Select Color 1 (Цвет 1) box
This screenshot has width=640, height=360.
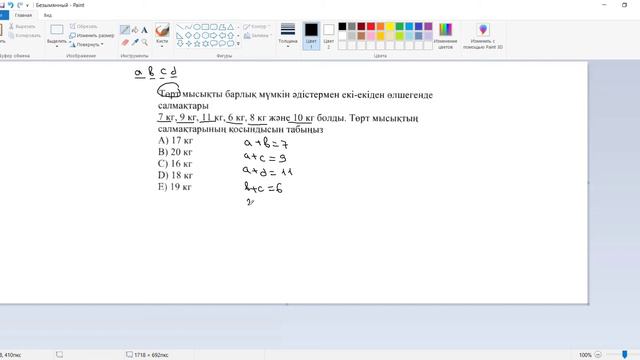coord(311,36)
